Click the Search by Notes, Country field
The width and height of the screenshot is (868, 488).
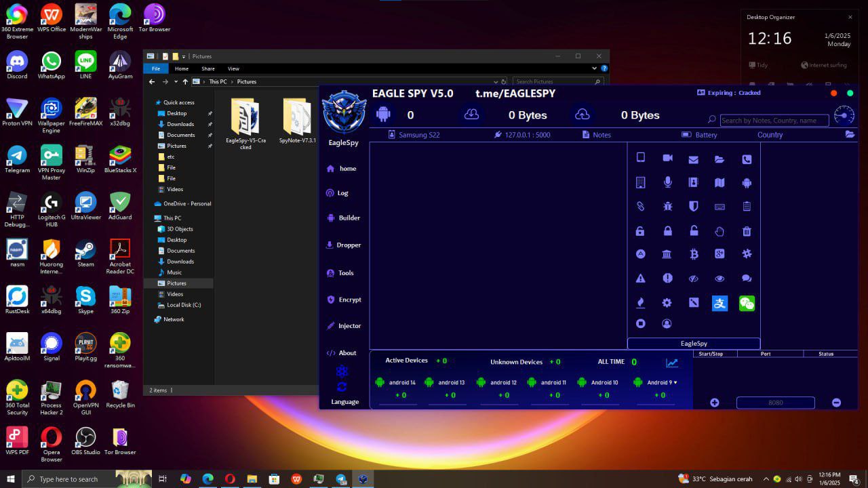(x=774, y=121)
